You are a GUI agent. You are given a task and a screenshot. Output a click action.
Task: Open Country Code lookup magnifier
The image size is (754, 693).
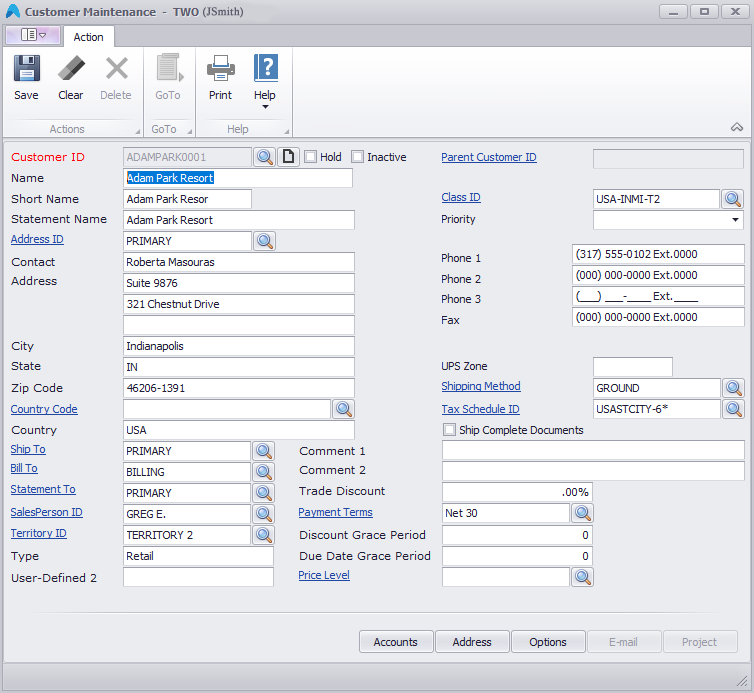(x=343, y=409)
